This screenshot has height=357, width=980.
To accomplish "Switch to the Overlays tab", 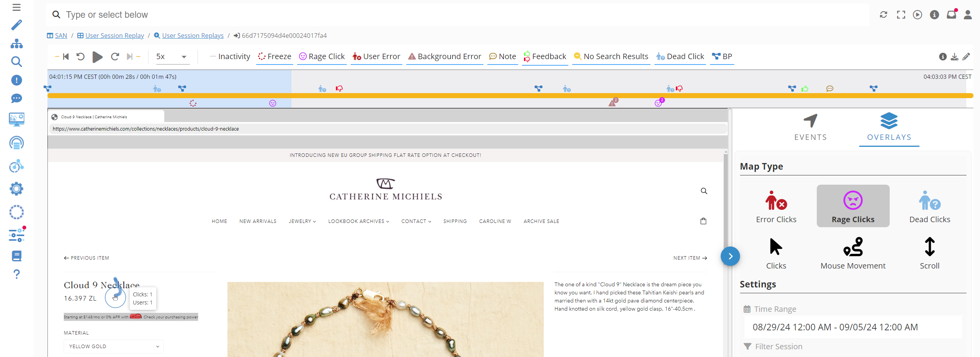I will tap(889, 127).
